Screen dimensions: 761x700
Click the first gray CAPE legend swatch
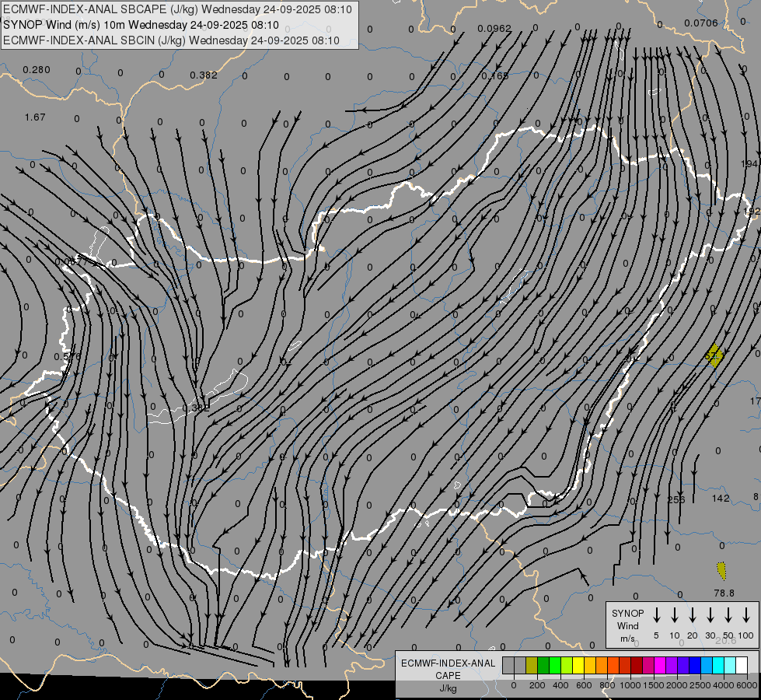pos(508,665)
